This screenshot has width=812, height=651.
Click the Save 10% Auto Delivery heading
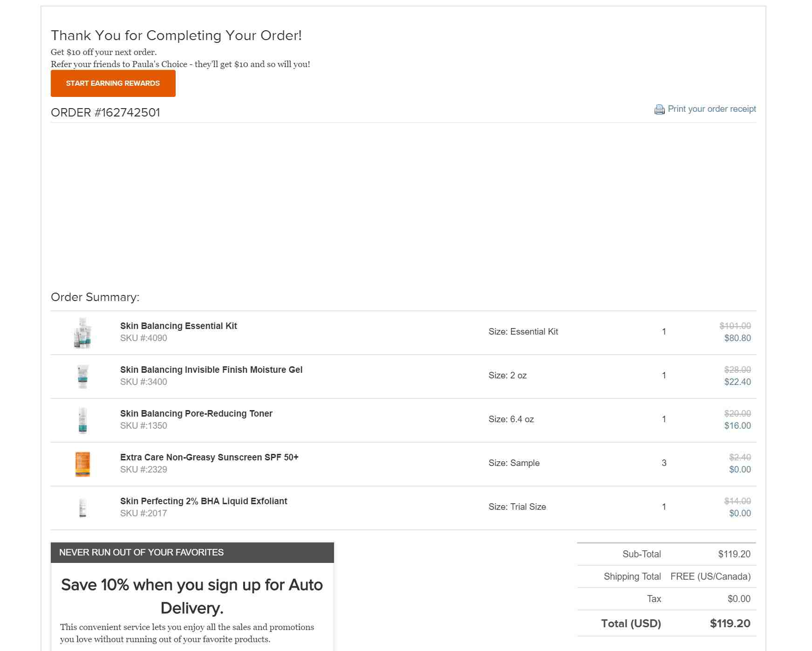192,596
